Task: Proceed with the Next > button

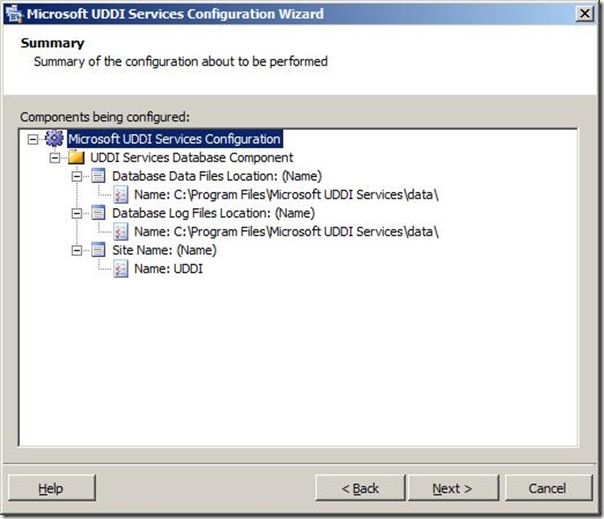Action: coord(453,488)
